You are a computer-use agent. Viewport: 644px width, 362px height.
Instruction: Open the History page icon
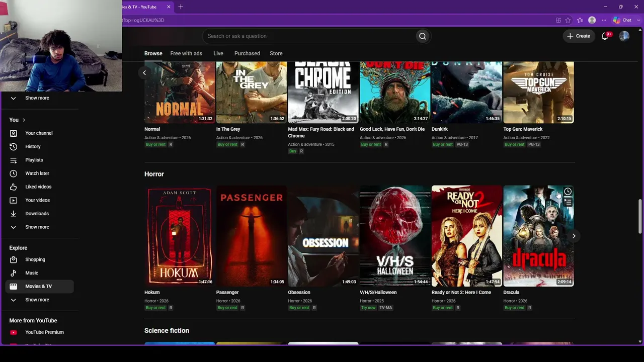pos(14,146)
